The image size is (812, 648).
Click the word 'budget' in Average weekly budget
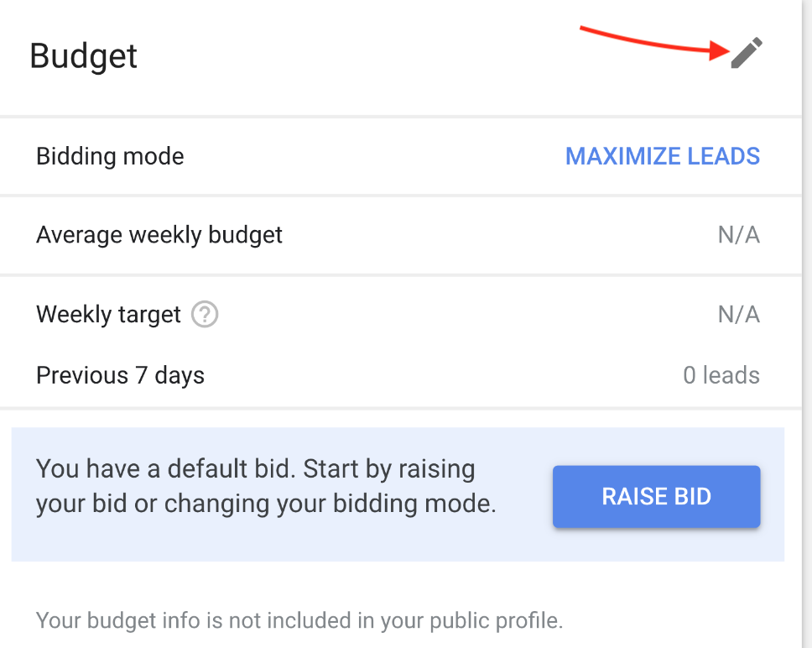pyautogui.click(x=246, y=235)
